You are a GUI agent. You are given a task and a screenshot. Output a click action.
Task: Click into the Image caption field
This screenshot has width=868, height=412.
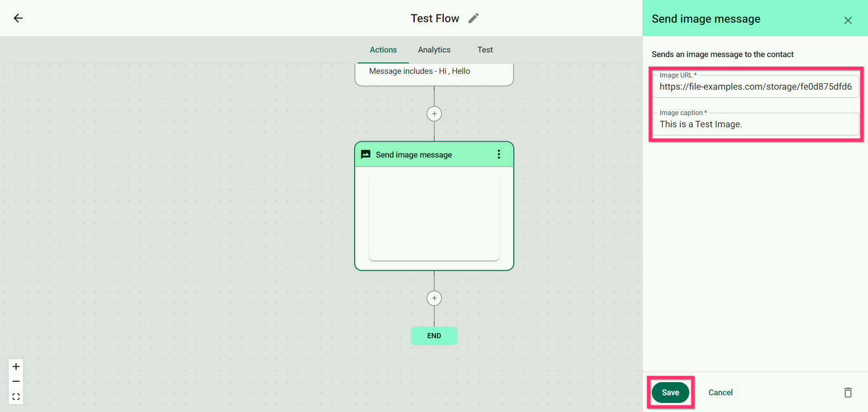pyautogui.click(x=755, y=124)
